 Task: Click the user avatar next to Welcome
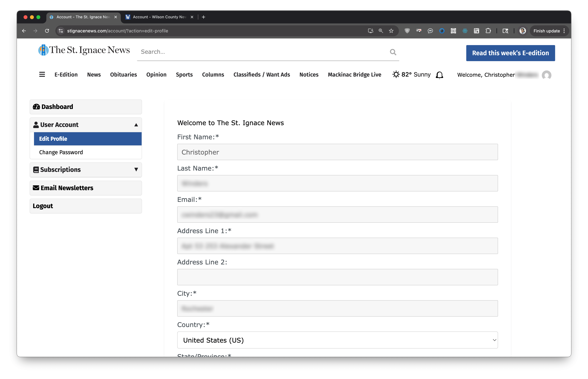(x=546, y=75)
